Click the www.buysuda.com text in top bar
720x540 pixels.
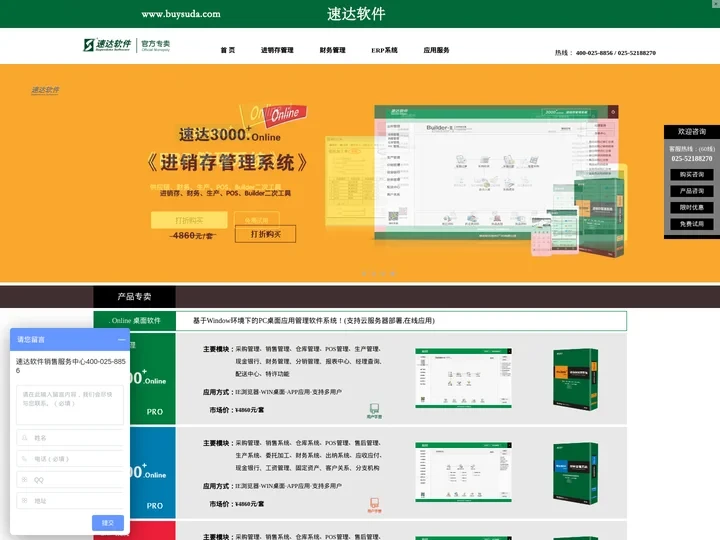(x=181, y=14)
